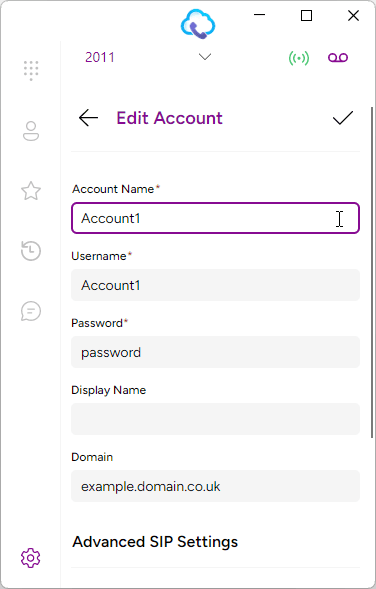Click the Edit Account title
This screenshot has height=589, width=376.
click(169, 118)
